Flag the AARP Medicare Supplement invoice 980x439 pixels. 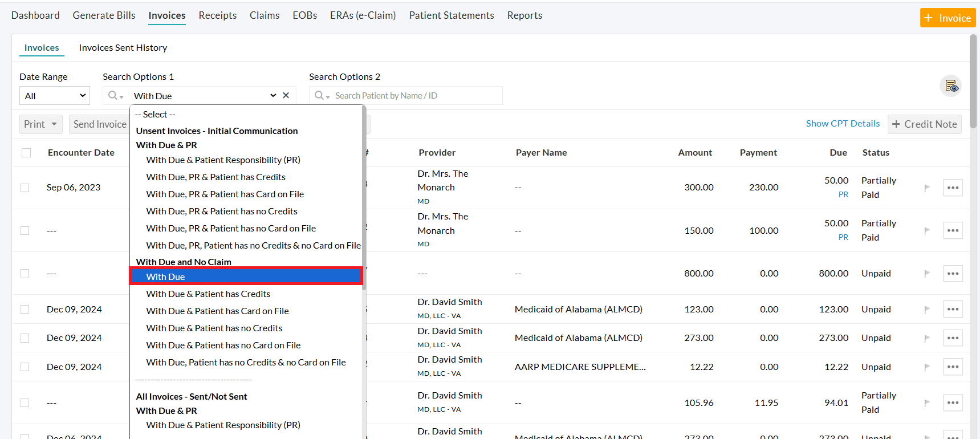point(927,367)
